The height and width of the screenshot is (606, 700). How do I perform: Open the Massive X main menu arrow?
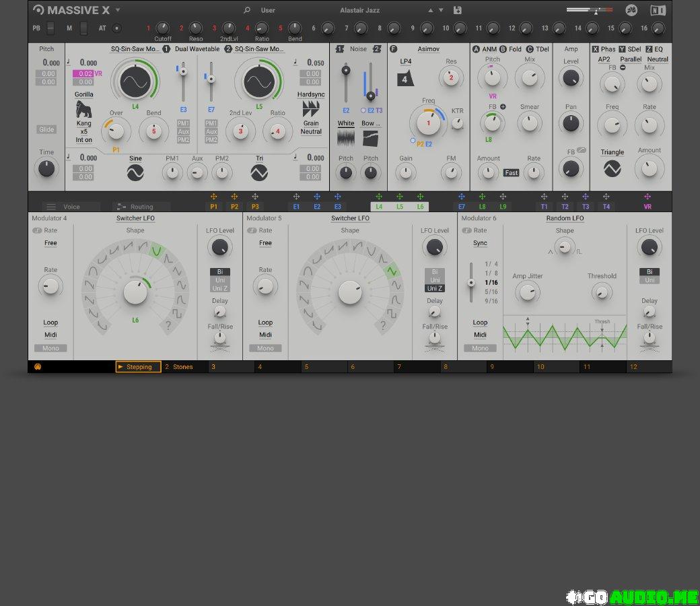118,9
